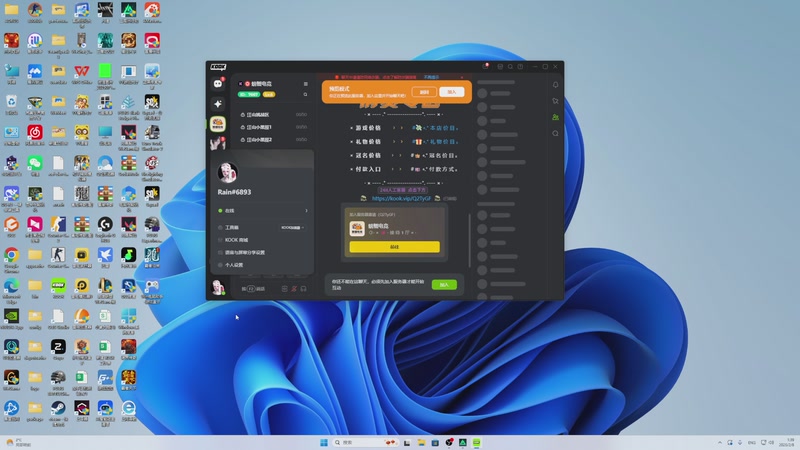Screen dimensions: 800x450
Task: Expand the system tray hidden icons chevron
Action: (x=720, y=442)
